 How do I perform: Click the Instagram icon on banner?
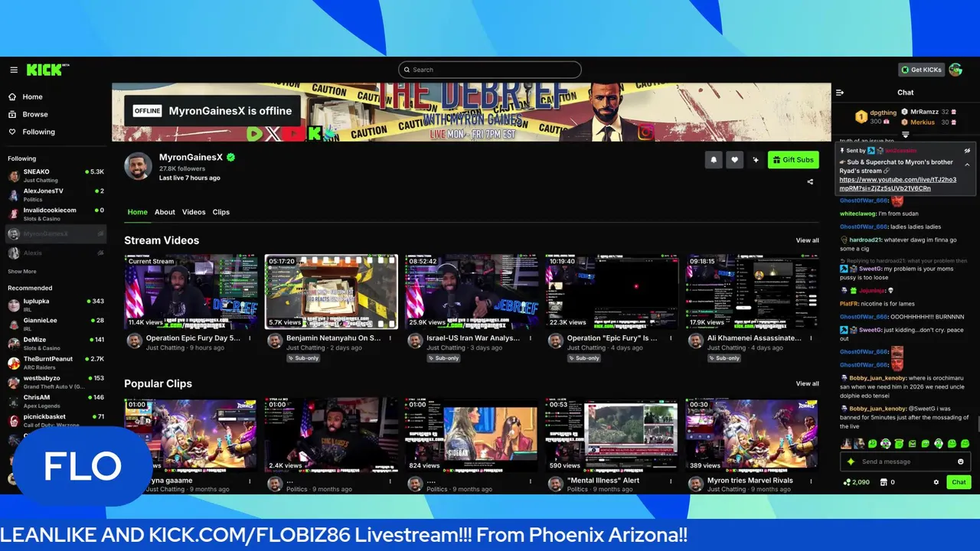[x=646, y=133]
